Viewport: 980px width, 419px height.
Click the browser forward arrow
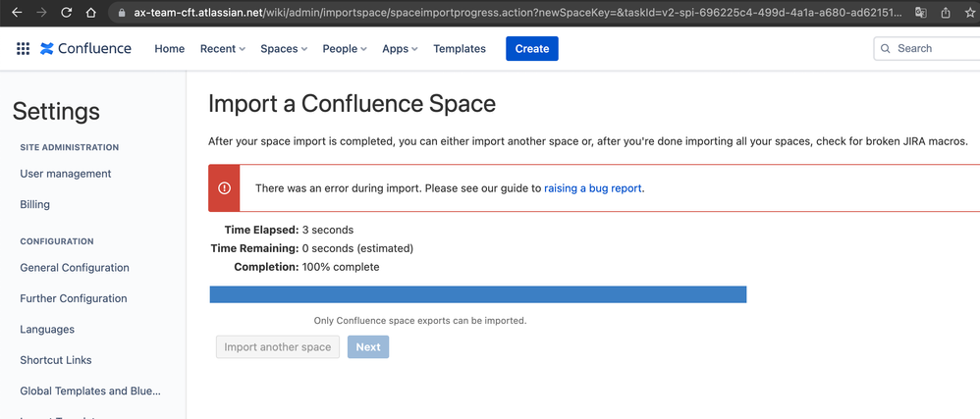(41, 13)
